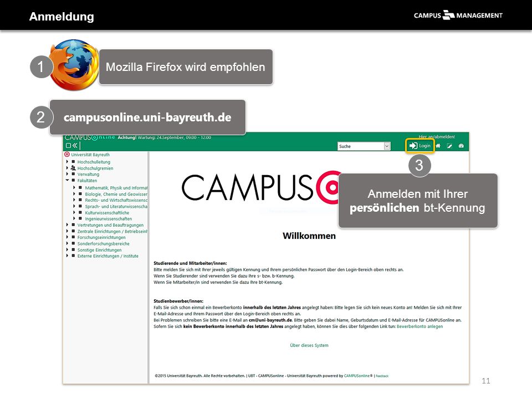The image size is (532, 399).
Task: Expand the Verwaltung tree node
Action: [x=67, y=174]
